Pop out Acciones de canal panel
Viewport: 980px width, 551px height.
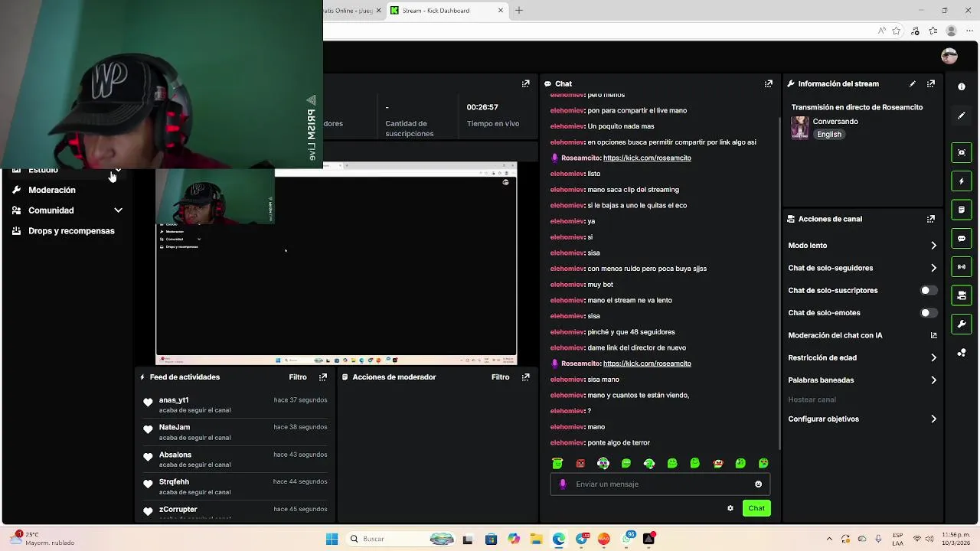931,219
